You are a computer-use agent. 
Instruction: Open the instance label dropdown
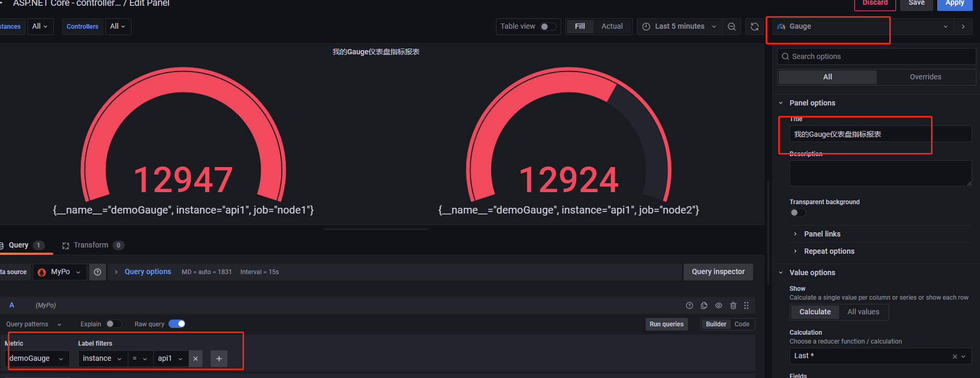(x=102, y=359)
